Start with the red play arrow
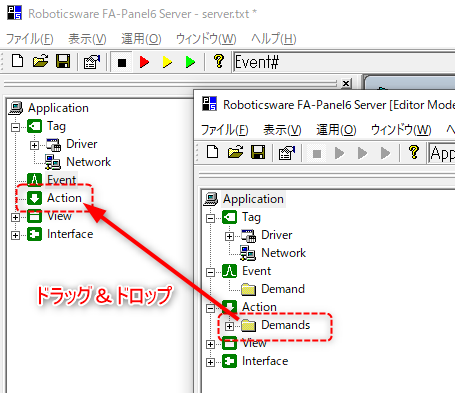 coord(144,62)
